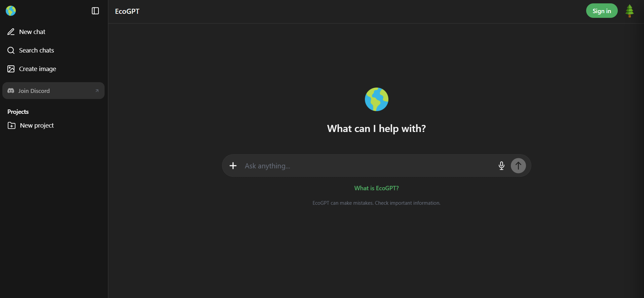Click the EcoGPT title in header
Viewport: 644px width, 298px height.
pos(127,11)
